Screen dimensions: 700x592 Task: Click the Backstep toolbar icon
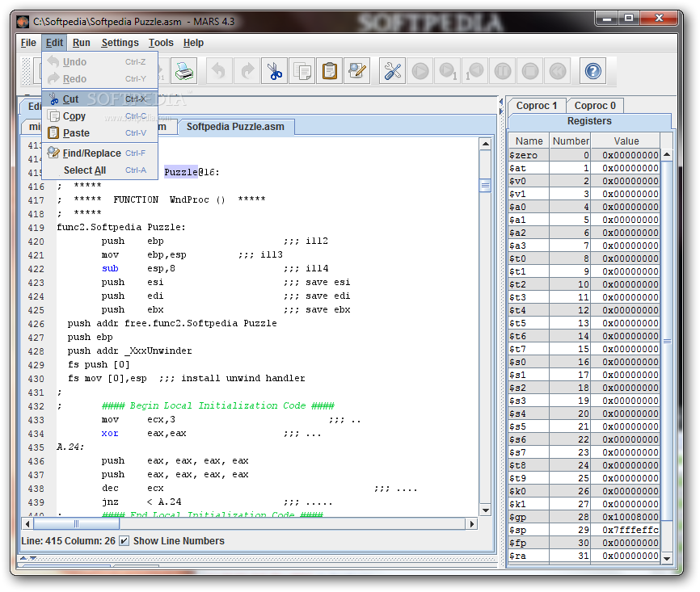[475, 71]
